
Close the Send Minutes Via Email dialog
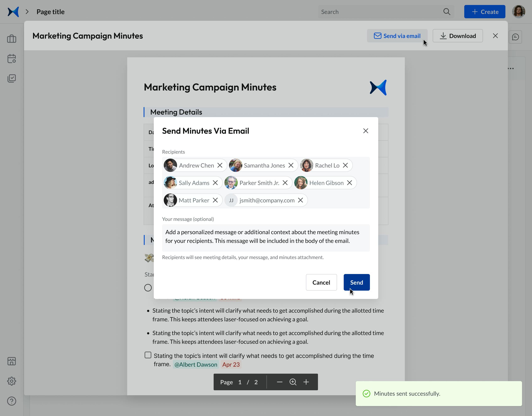(366, 131)
